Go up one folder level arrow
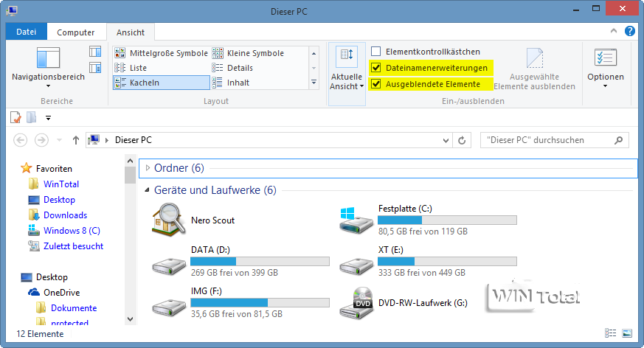This screenshot has height=348, width=644. tap(75, 140)
